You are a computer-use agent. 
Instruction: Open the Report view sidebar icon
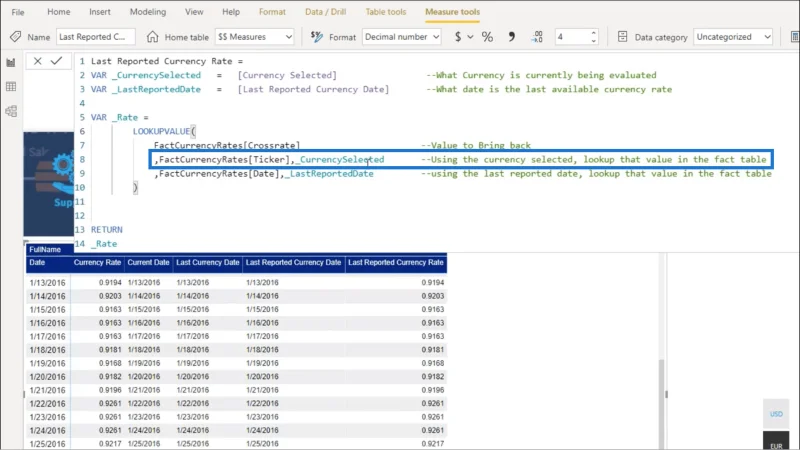[x=11, y=62]
